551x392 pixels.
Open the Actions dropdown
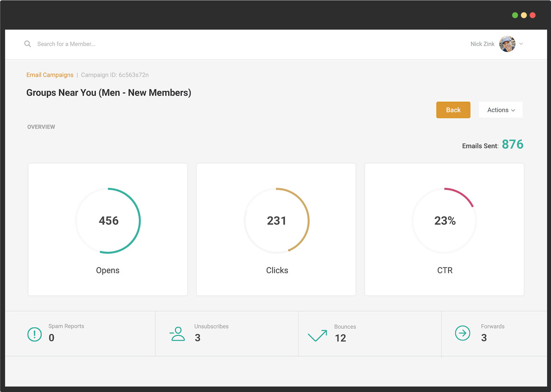pos(501,110)
